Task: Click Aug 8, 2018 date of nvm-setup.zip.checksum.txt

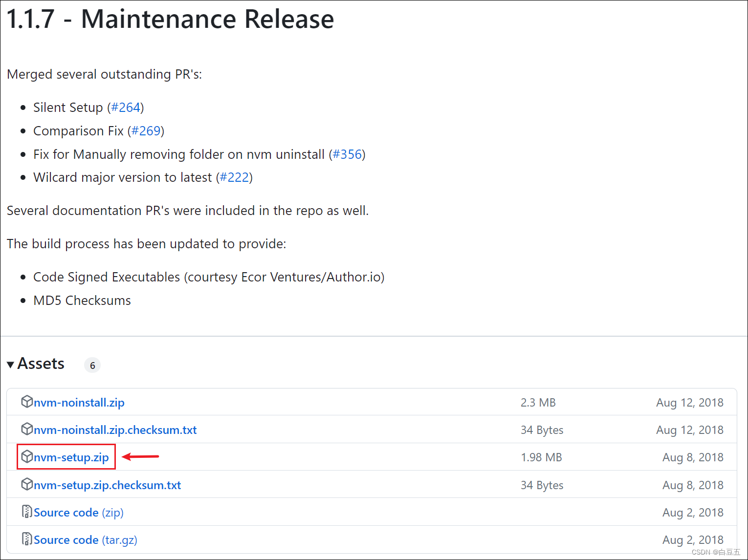Action: point(693,485)
